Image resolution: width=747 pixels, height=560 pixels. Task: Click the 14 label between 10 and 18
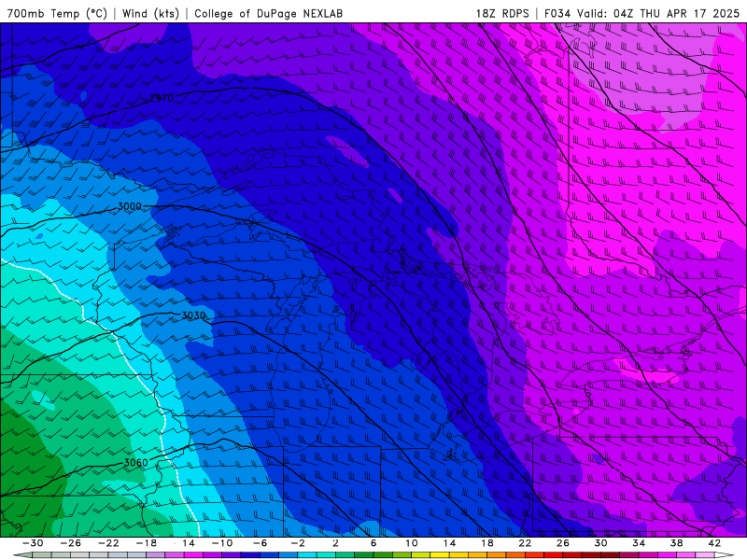coord(449,543)
